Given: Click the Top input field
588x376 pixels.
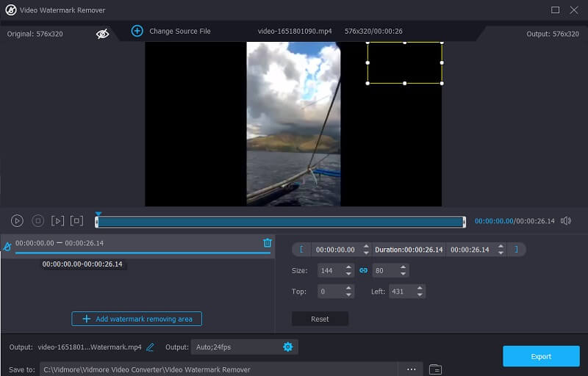Looking at the screenshot, I should click(x=330, y=291).
